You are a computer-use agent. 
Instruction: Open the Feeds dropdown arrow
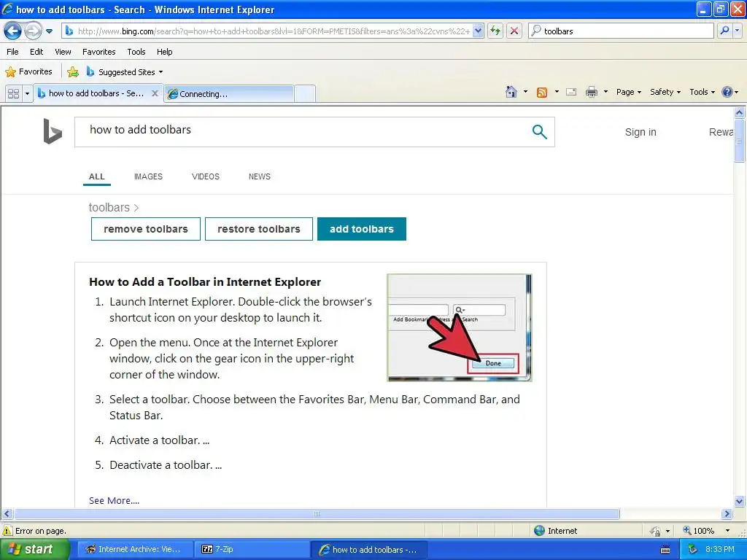[557, 92]
